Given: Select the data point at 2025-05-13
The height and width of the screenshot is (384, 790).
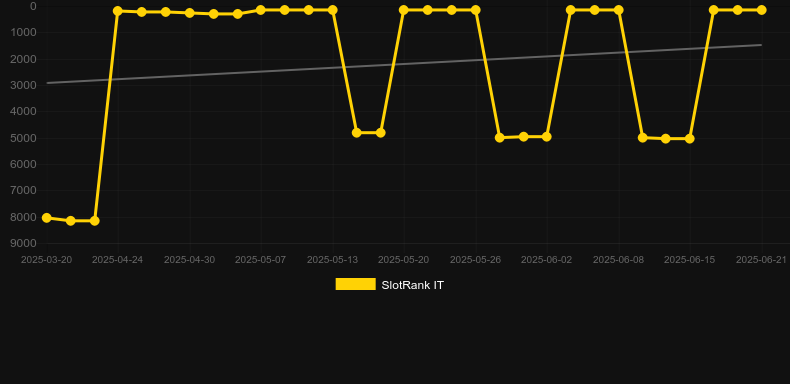Looking at the screenshot, I should [333, 10].
